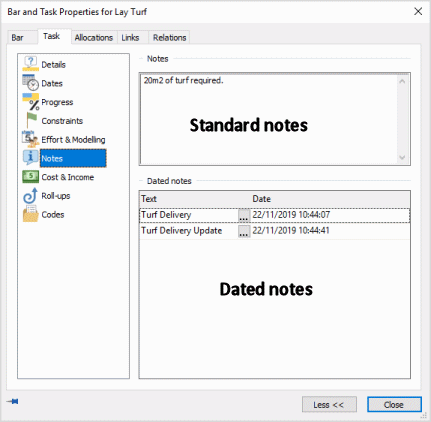Open the Progress percent icon
Viewport: 431px width, 422px height.
click(31, 102)
